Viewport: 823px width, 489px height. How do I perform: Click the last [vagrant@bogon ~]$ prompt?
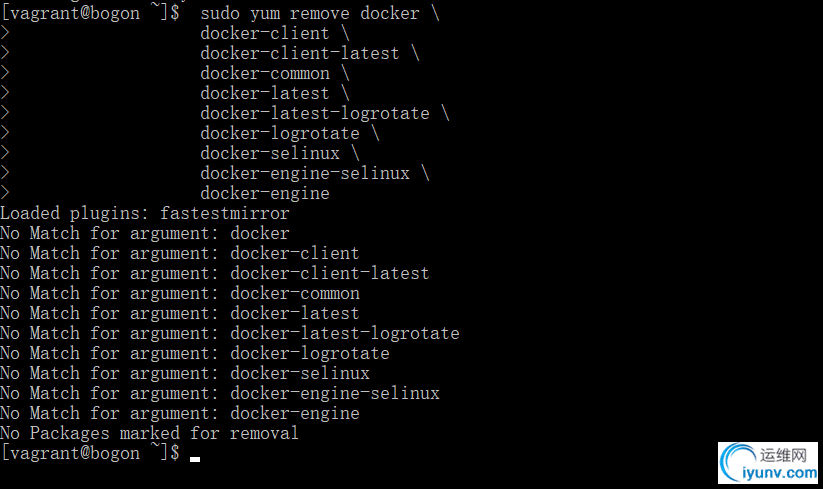pos(90,453)
